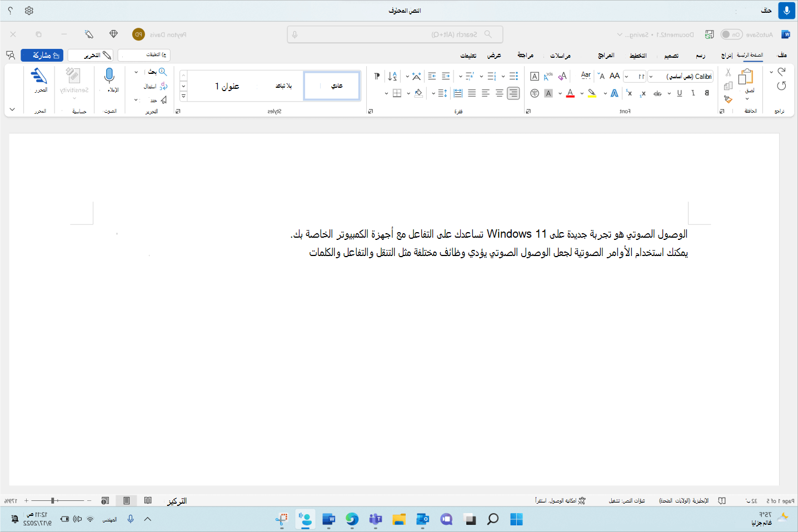Screen dimensions: 798x532
Task: Click the التعليقات (Comments) button
Action: pyautogui.click(x=144, y=55)
